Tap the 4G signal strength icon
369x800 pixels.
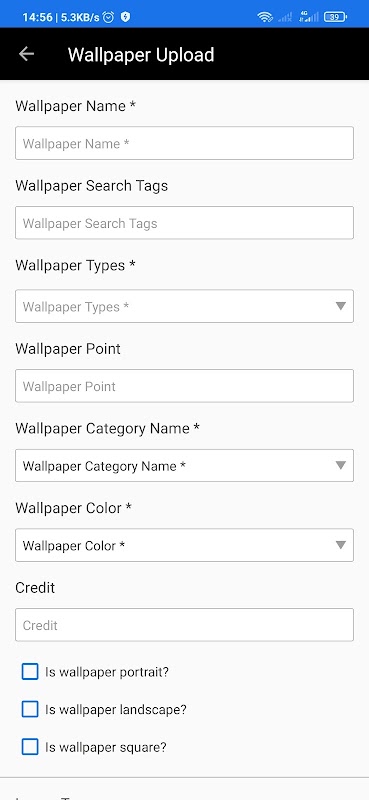point(309,17)
